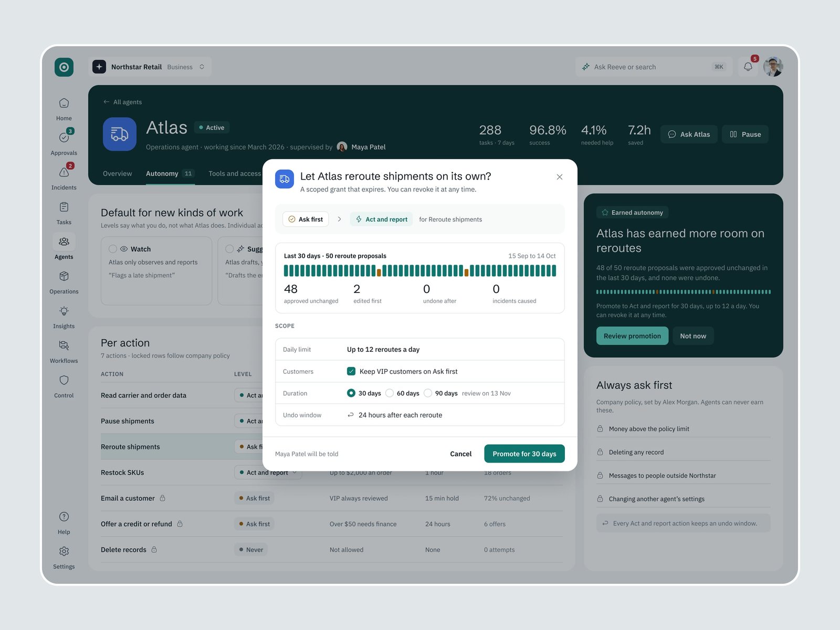Select the Email a customer row
Viewport: 840px width, 630px height.
click(332, 498)
